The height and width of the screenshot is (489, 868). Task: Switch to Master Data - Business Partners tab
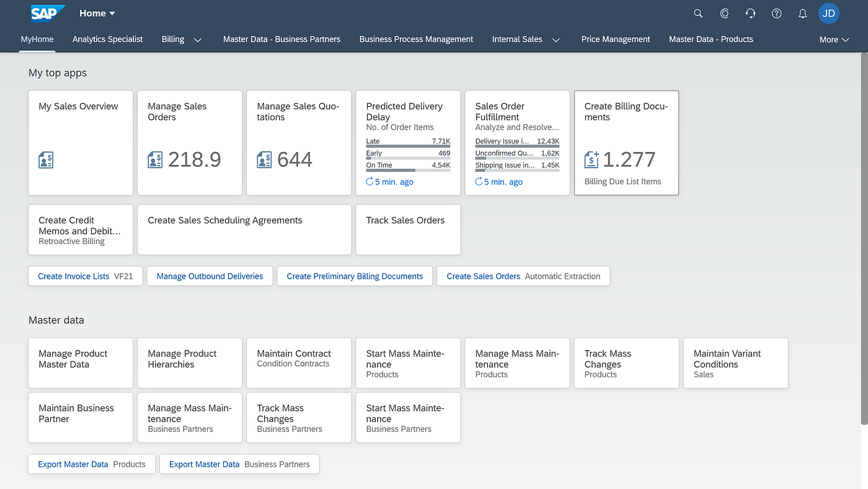[281, 39]
